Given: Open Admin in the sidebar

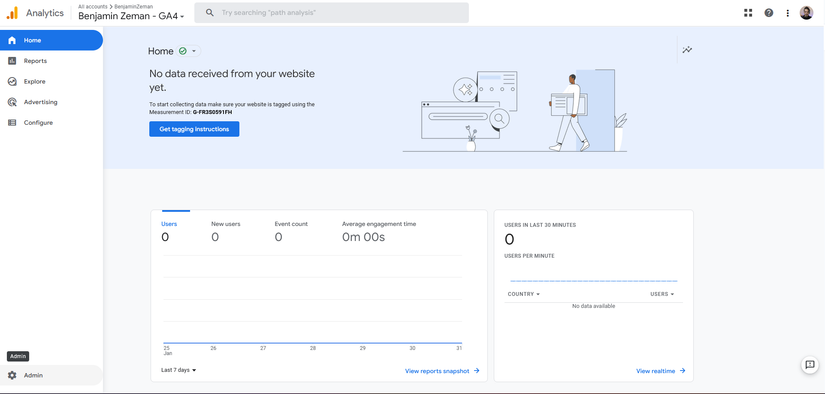Looking at the screenshot, I should [52, 375].
